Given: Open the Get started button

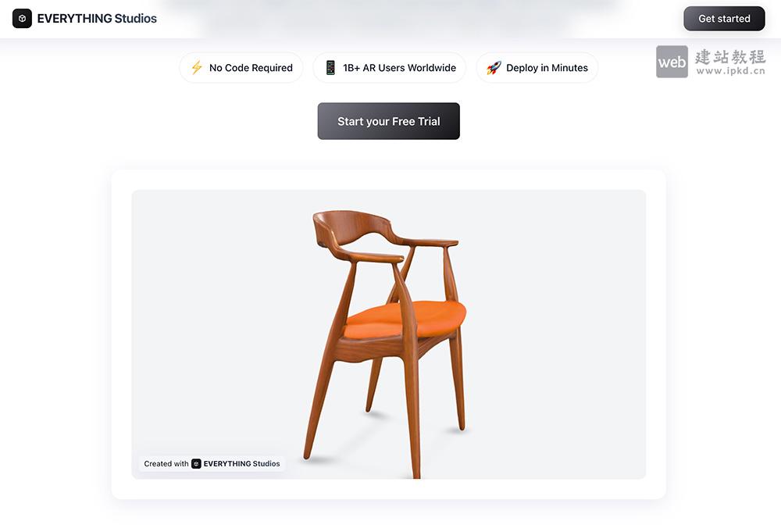Looking at the screenshot, I should (724, 19).
